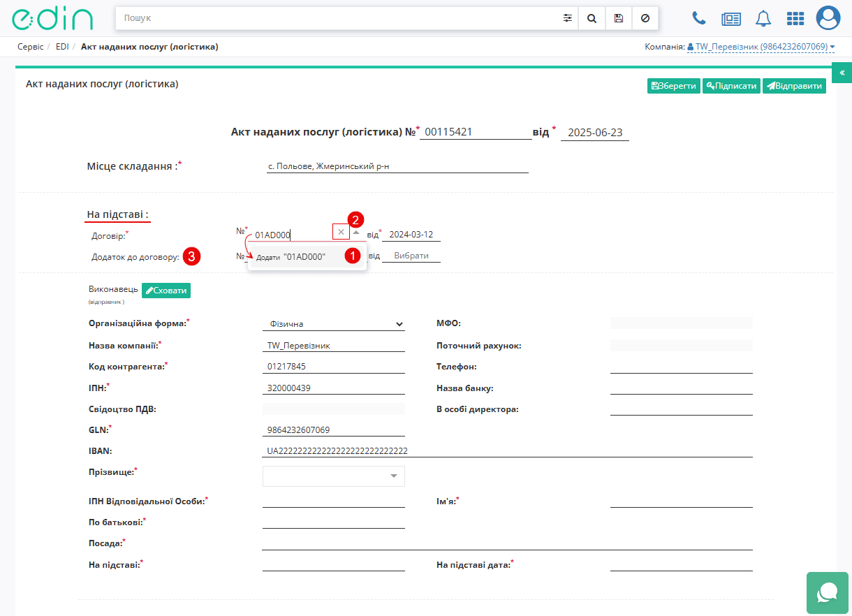Click Назва компанії field
This screenshot has height=616, width=852.
tap(334, 346)
